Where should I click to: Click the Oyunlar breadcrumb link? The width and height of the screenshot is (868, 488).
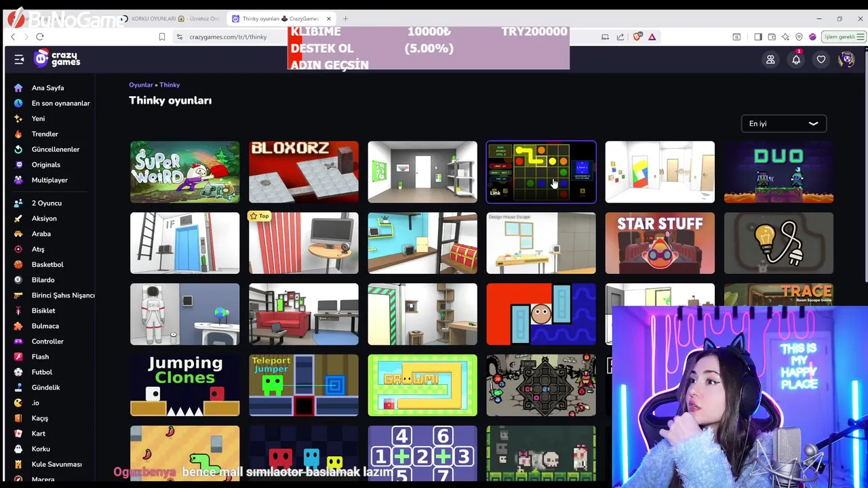tap(141, 85)
